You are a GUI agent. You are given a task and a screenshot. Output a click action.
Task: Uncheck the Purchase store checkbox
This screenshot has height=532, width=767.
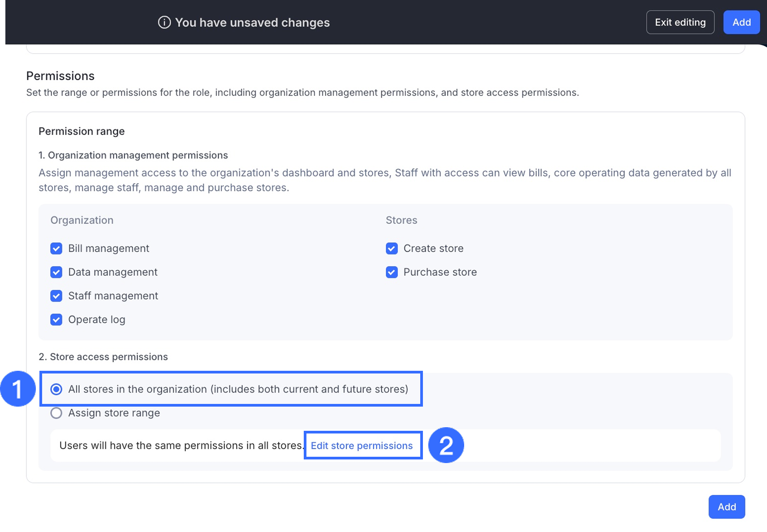click(392, 272)
